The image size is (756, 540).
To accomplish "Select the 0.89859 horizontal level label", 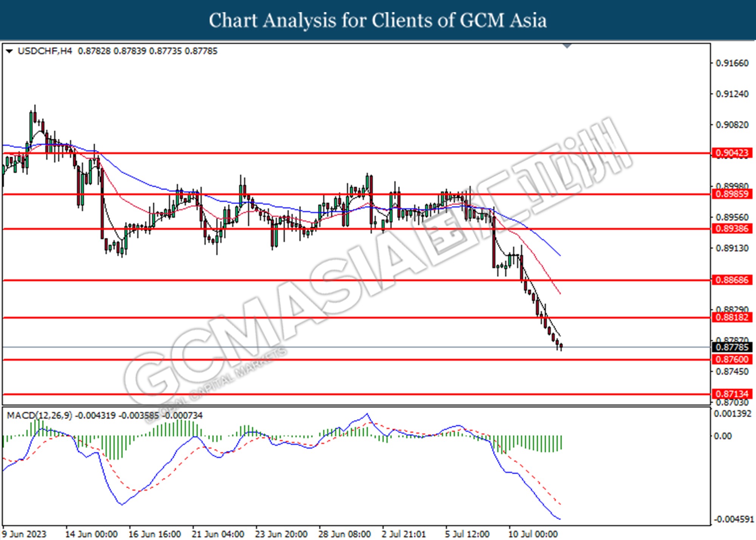I will point(732,194).
